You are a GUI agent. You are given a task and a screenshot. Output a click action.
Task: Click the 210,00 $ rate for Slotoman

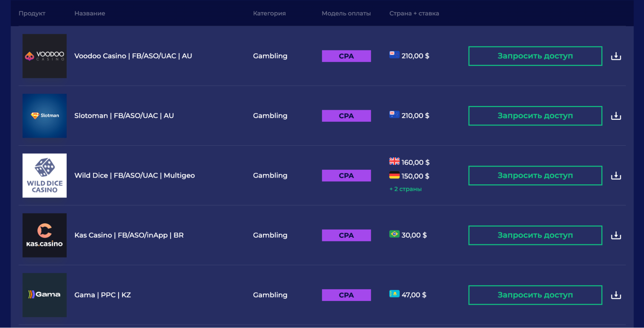tap(415, 116)
